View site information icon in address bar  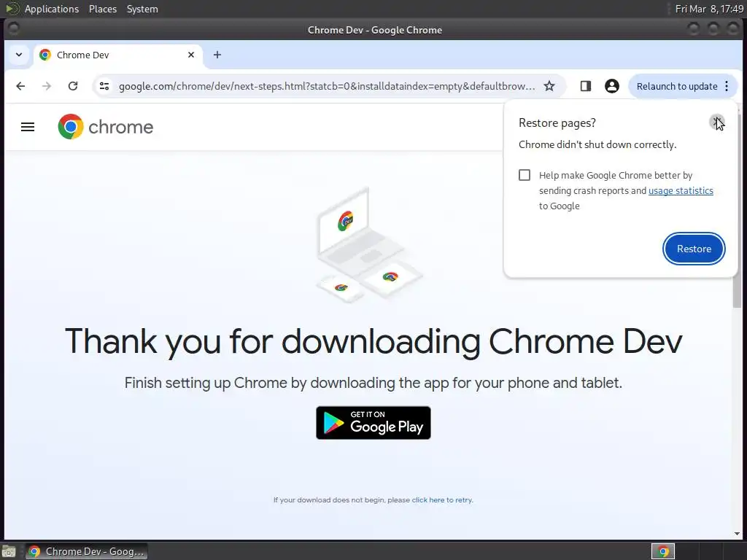pyautogui.click(x=104, y=86)
